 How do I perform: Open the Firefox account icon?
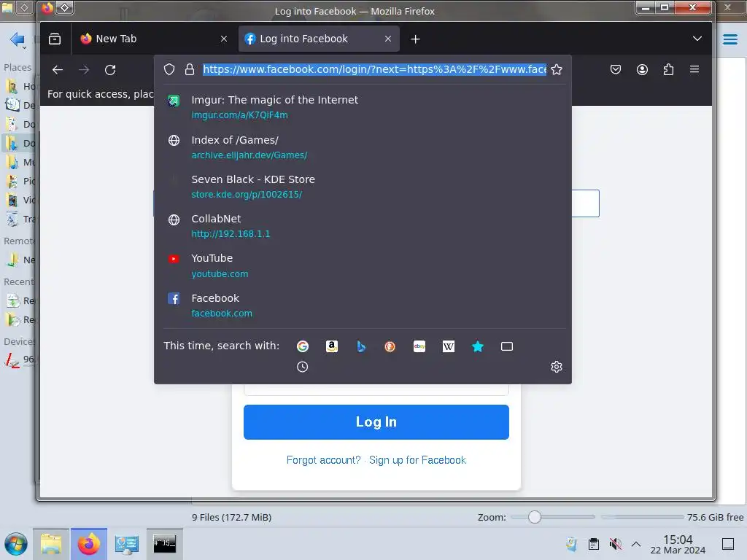pos(642,69)
